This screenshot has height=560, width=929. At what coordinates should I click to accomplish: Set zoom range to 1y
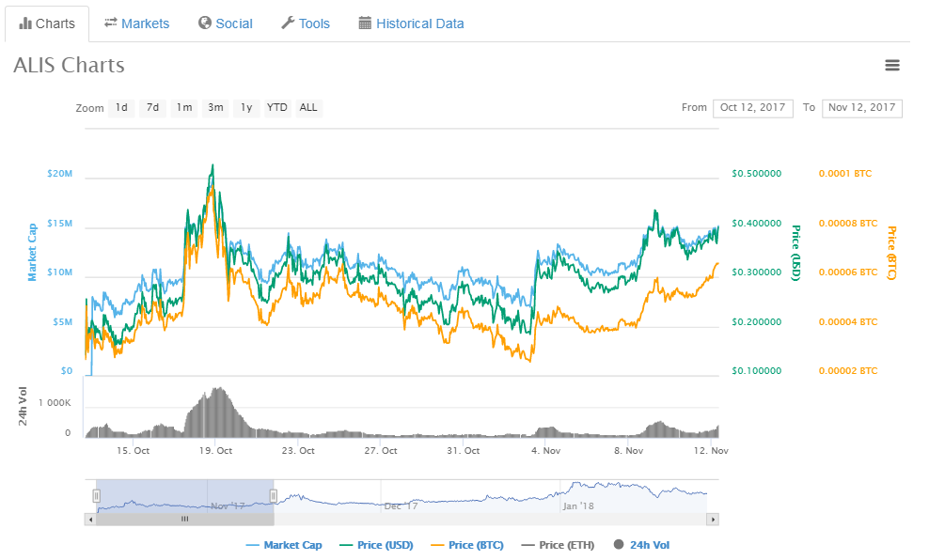click(x=246, y=108)
